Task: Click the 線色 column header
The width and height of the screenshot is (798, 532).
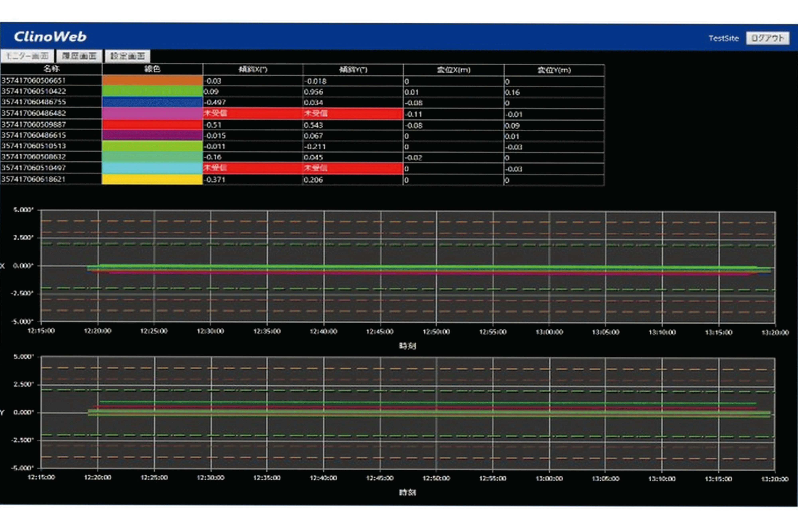Action: [152, 69]
